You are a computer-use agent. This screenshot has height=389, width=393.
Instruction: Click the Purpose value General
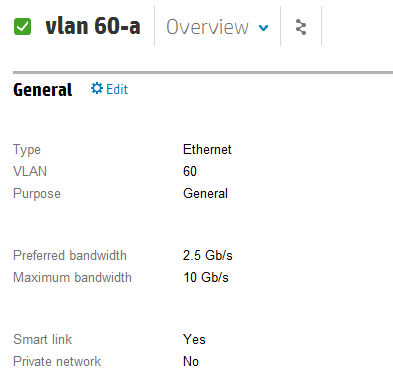(205, 193)
